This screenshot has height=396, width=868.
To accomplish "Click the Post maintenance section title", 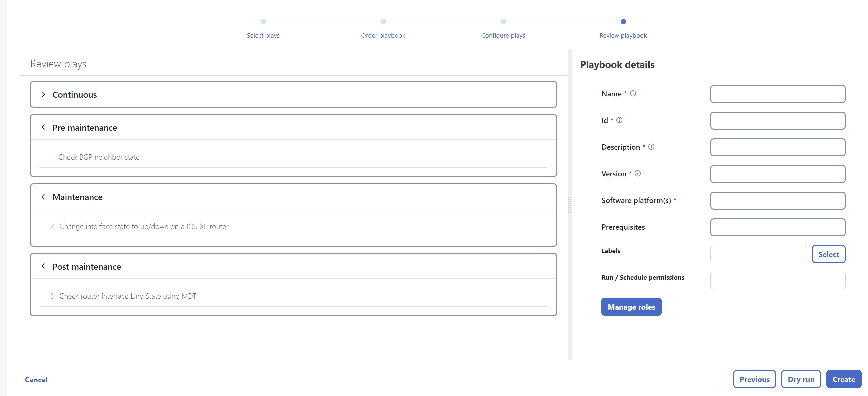I will (87, 267).
